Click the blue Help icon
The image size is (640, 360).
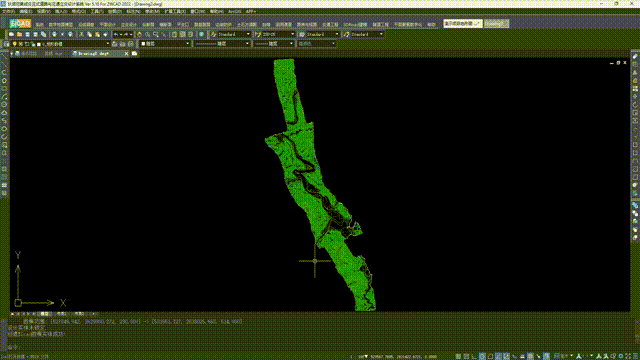click(x=202, y=34)
